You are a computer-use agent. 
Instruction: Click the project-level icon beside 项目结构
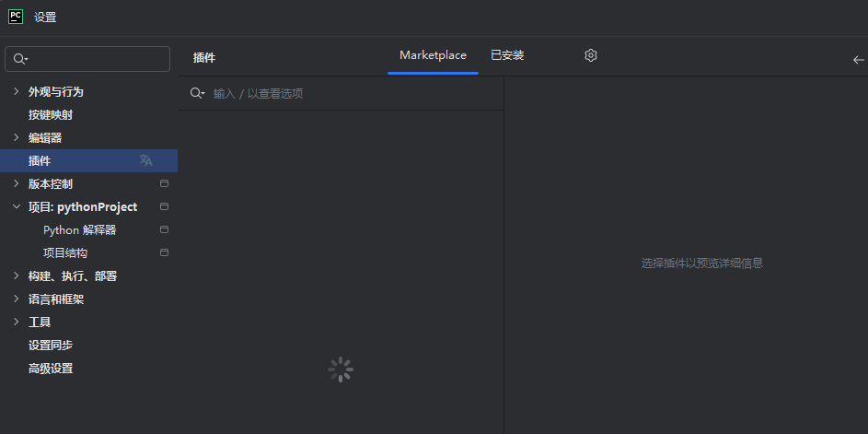pyautogui.click(x=164, y=252)
